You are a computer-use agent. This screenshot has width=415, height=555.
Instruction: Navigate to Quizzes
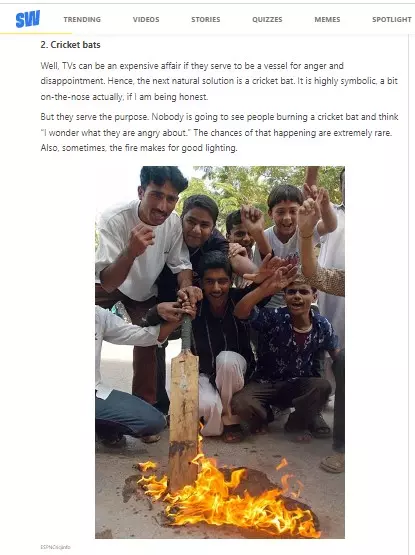[267, 19]
